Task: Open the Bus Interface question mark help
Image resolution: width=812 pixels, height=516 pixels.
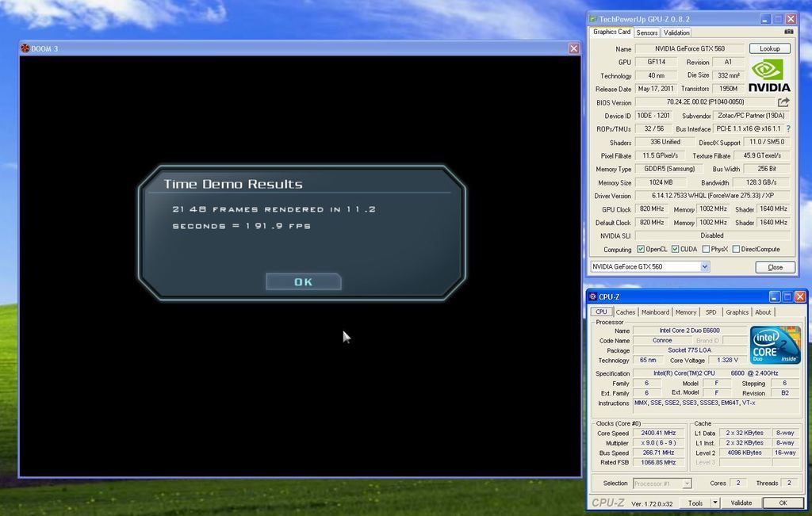Action: [x=788, y=129]
